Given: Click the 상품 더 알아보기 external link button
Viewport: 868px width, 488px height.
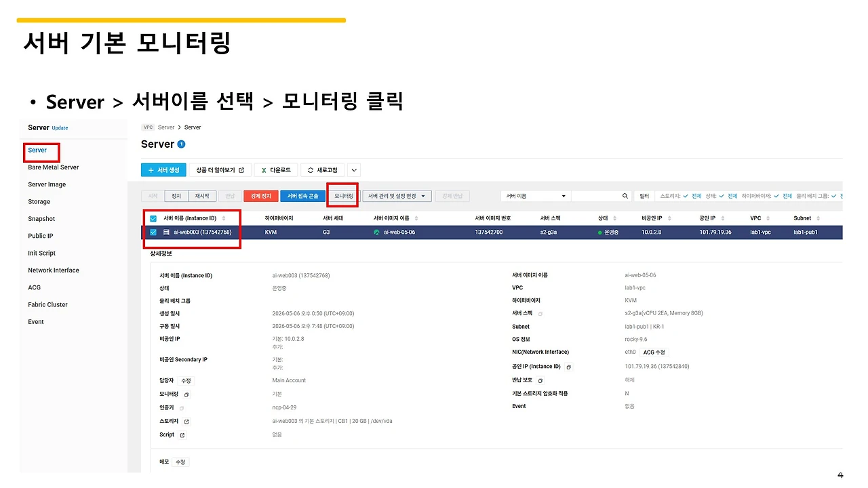Looking at the screenshot, I should [x=220, y=170].
